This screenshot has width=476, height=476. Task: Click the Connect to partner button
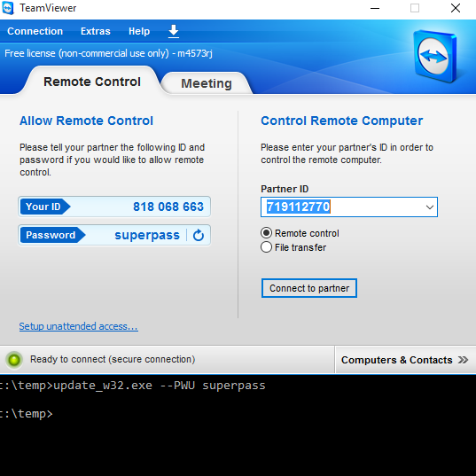click(309, 288)
